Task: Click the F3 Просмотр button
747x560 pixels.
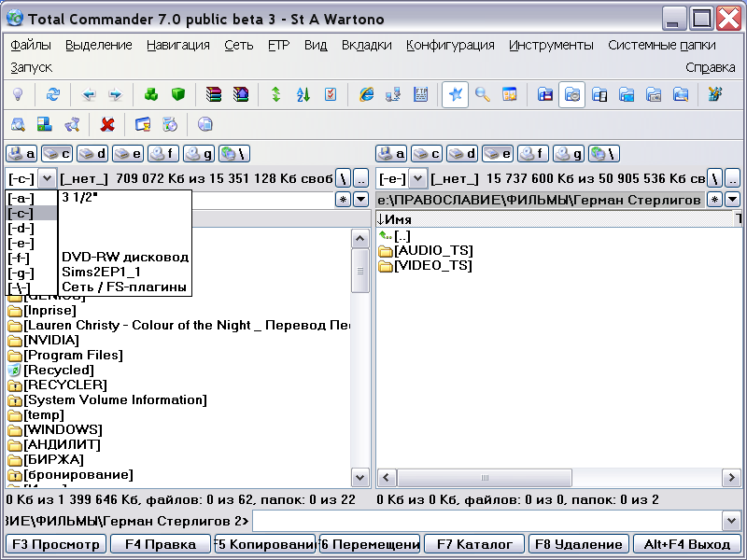Action: tap(56, 544)
